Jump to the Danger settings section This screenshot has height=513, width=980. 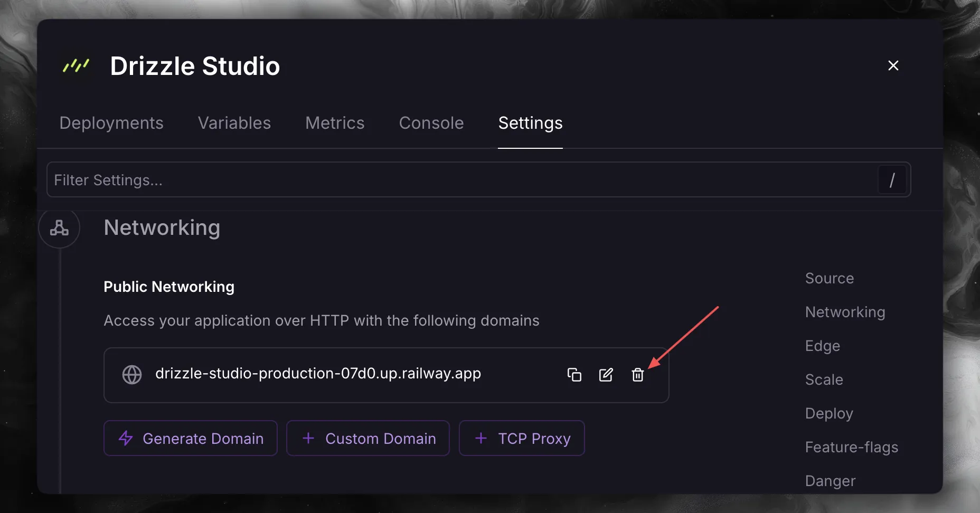coord(831,481)
